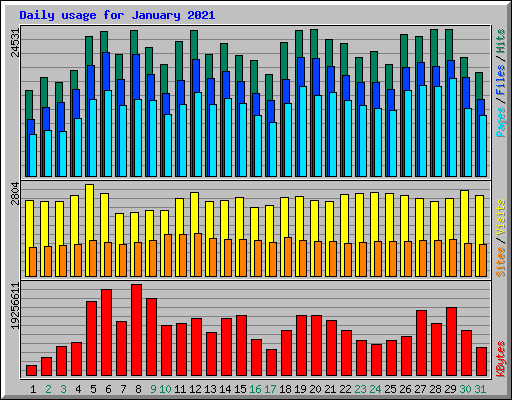Click the 19256611 axis value
Viewport: 512px width, 400px height.
coord(16,306)
